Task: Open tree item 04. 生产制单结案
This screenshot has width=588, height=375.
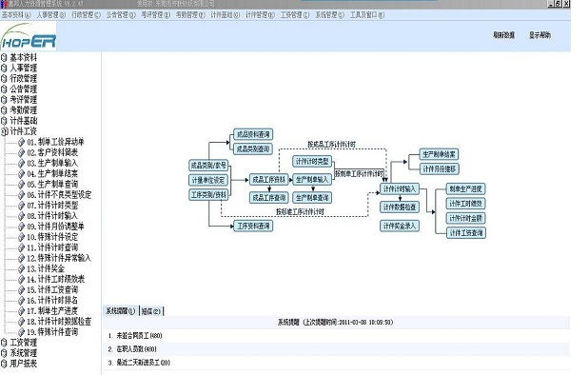Action: pos(52,173)
